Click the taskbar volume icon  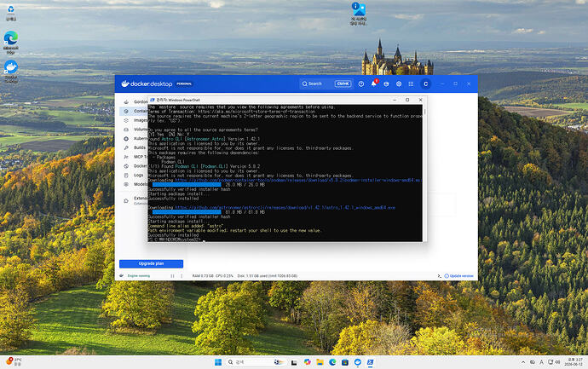click(x=557, y=362)
